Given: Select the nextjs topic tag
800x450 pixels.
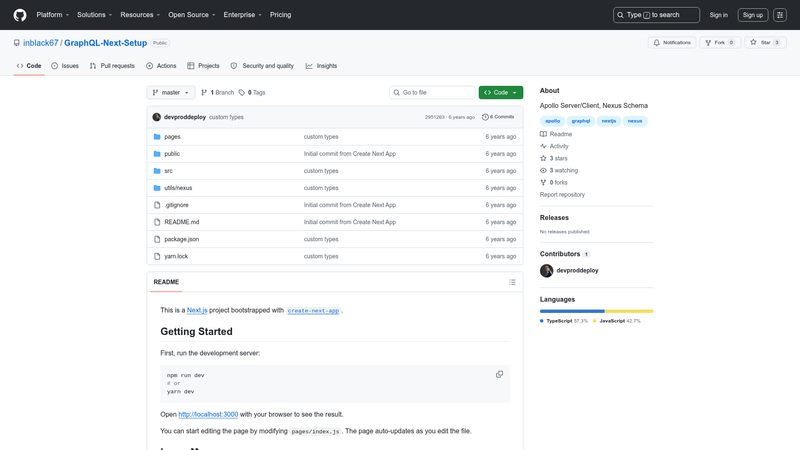Looking at the screenshot, I should coord(609,121).
